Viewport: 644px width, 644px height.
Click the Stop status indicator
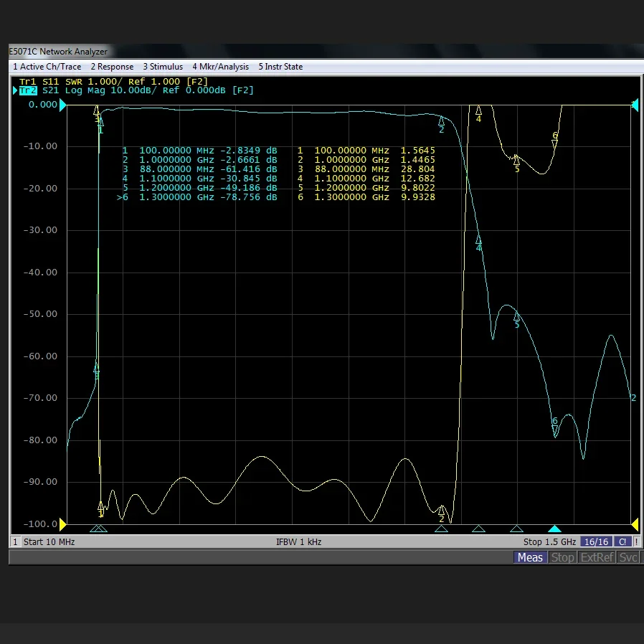pyautogui.click(x=562, y=557)
